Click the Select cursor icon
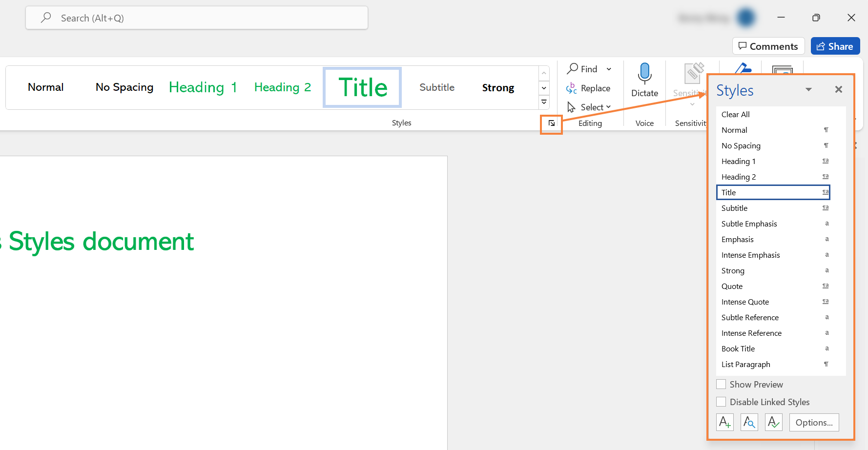 click(x=571, y=107)
